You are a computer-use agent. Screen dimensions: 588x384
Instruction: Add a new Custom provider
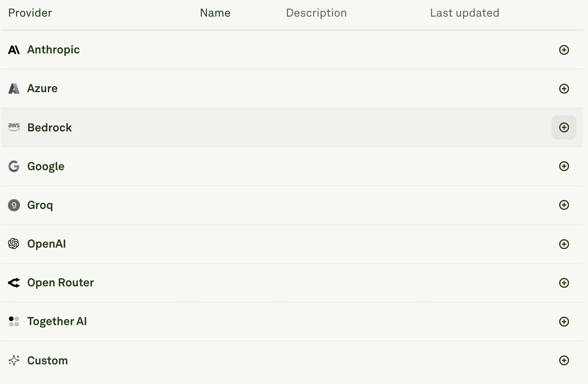click(564, 360)
